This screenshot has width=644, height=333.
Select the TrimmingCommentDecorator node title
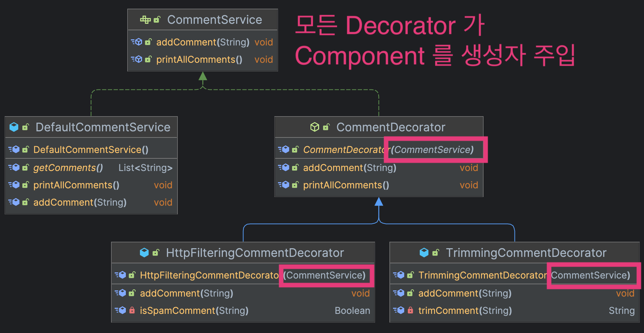pyautogui.click(x=526, y=253)
